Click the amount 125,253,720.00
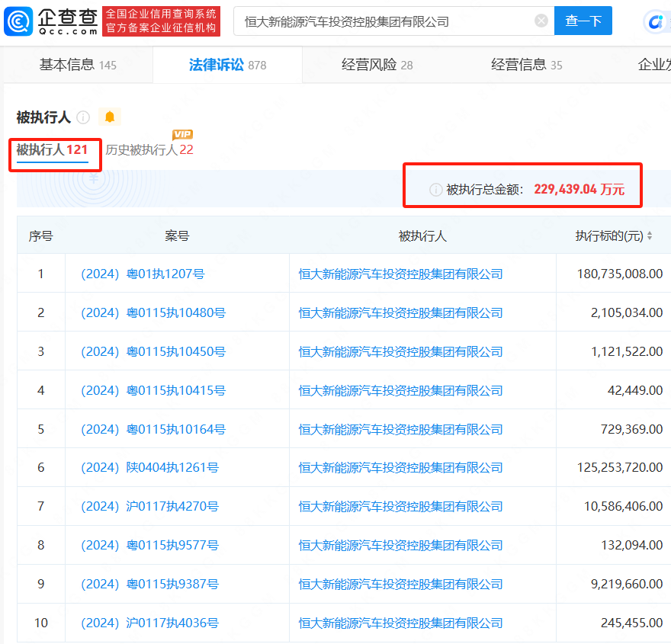Screen dimensions: 671x644 tap(620, 467)
